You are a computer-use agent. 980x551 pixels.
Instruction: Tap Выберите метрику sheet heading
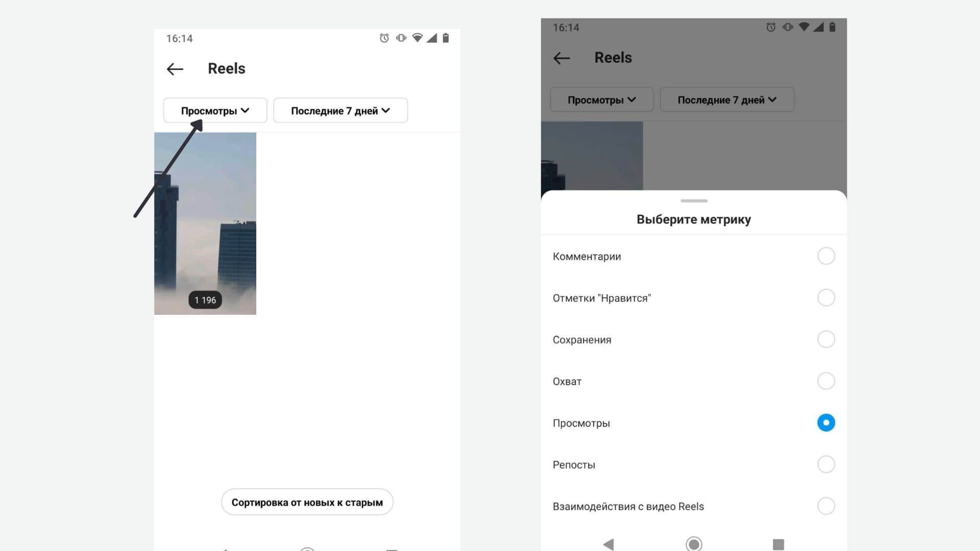[694, 219]
